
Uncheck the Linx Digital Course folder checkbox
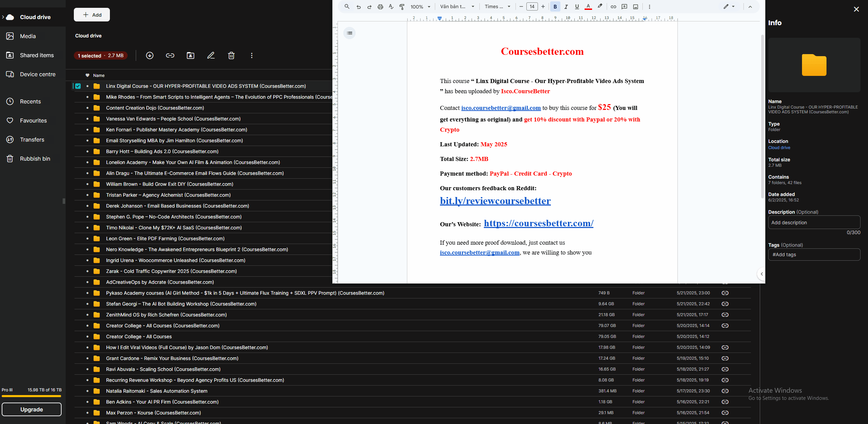click(x=78, y=86)
